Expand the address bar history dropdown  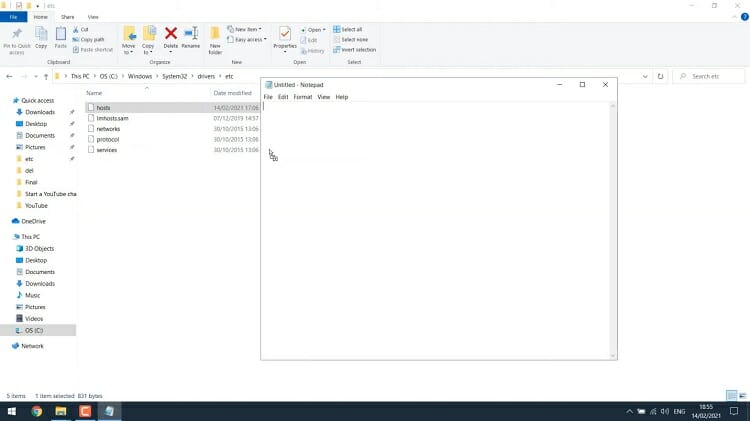coord(645,76)
